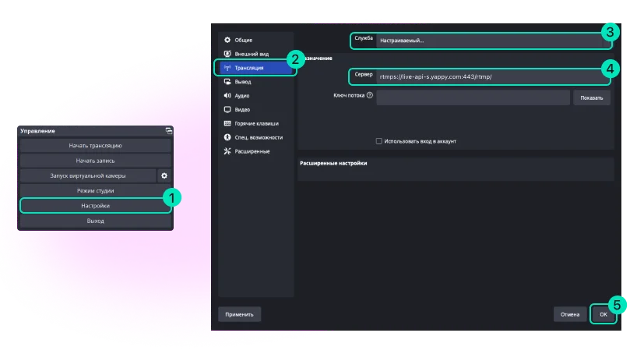This screenshot has width=644, height=354.
Task: Click the Сервер URL input field
Action: coord(491,77)
